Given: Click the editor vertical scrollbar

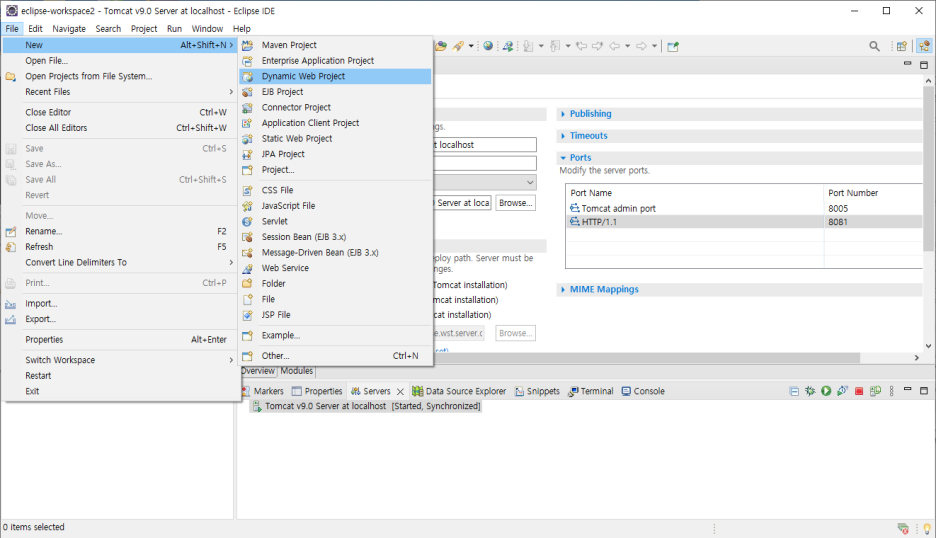Looking at the screenshot, I should click(928, 168).
